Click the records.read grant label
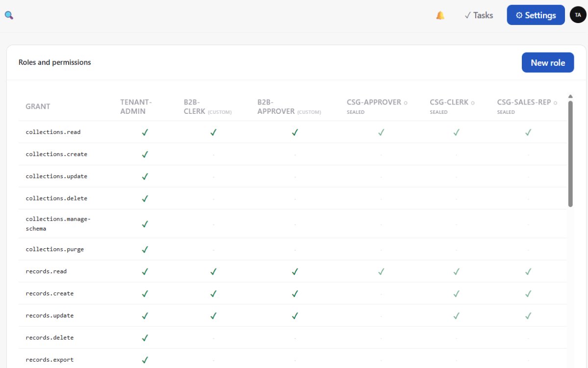The height and width of the screenshot is (368, 588). pos(46,271)
